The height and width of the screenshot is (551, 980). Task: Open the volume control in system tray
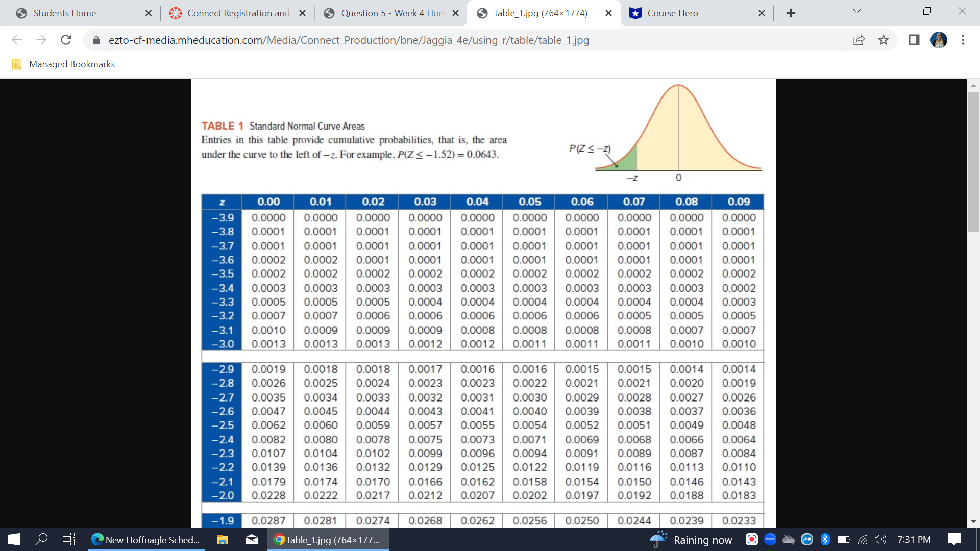pyautogui.click(x=880, y=539)
